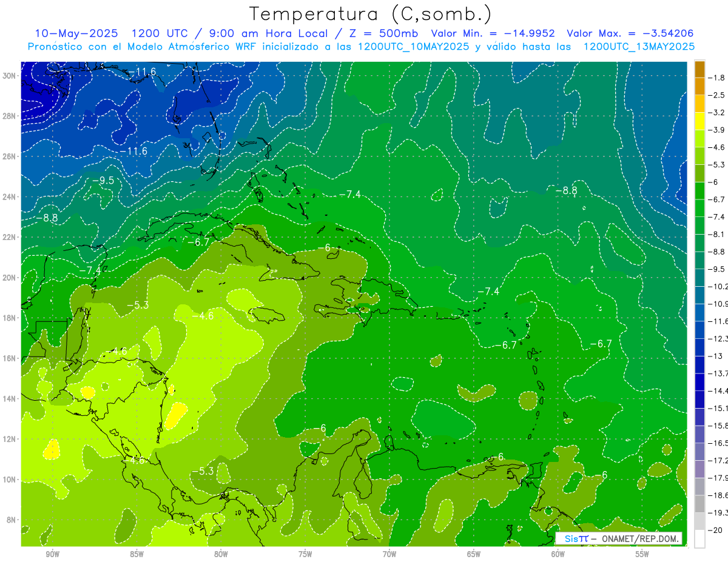Click olive-green swatch between -5.3 and -6
Viewport: 728px width, 562px height.
tap(699, 173)
